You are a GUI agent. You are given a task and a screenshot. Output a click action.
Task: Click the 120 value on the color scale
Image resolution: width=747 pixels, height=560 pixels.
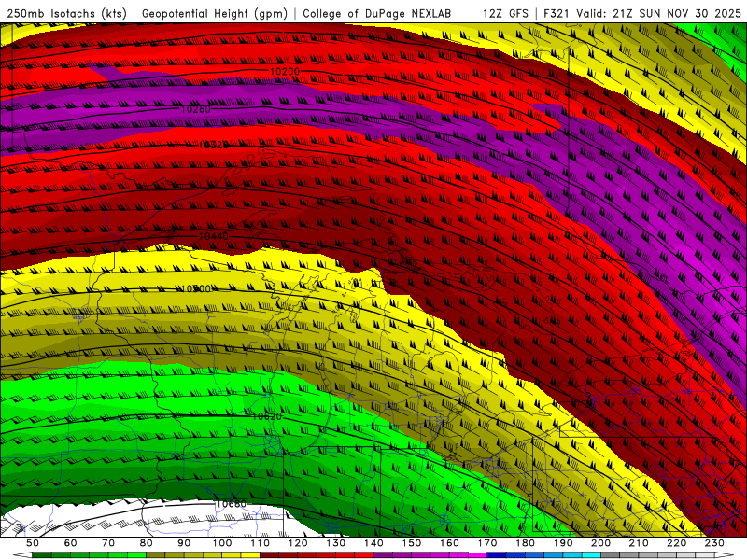(x=298, y=543)
